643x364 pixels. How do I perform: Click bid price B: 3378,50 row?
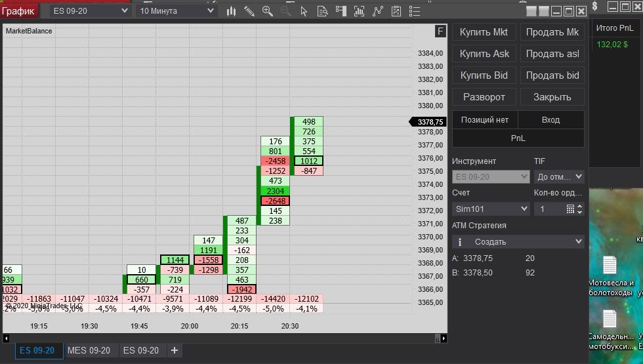[493, 273]
